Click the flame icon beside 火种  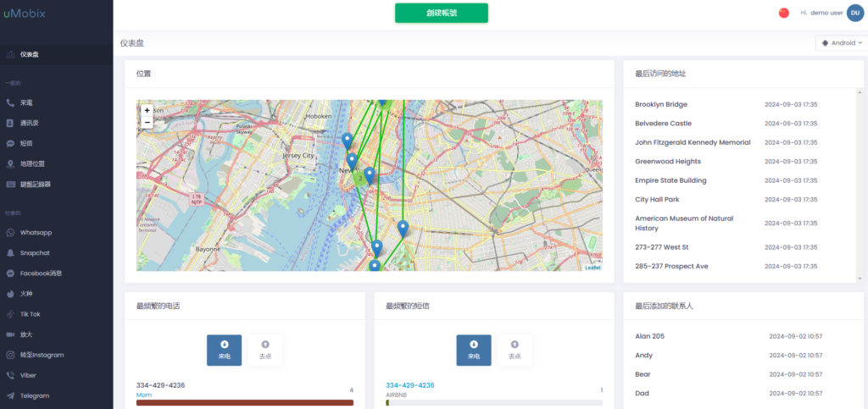10,294
